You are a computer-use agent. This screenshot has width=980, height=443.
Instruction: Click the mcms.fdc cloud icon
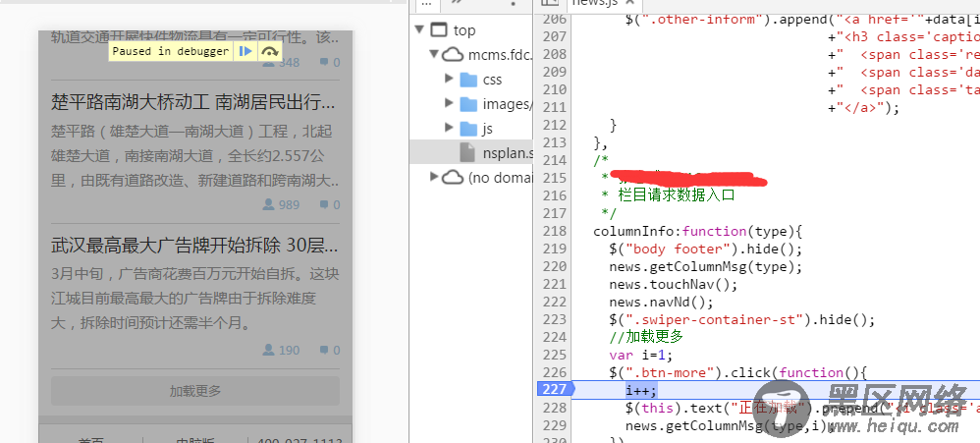454,54
